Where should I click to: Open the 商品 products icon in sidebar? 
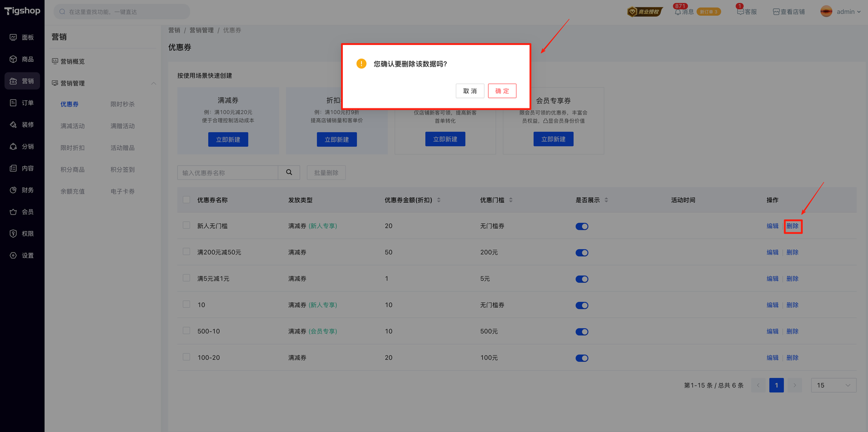click(13, 59)
